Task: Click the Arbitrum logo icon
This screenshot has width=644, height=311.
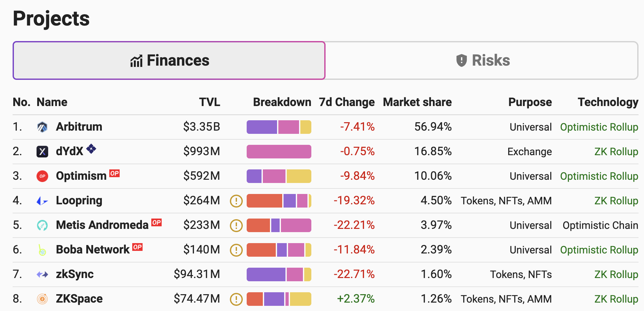Action: (x=42, y=127)
